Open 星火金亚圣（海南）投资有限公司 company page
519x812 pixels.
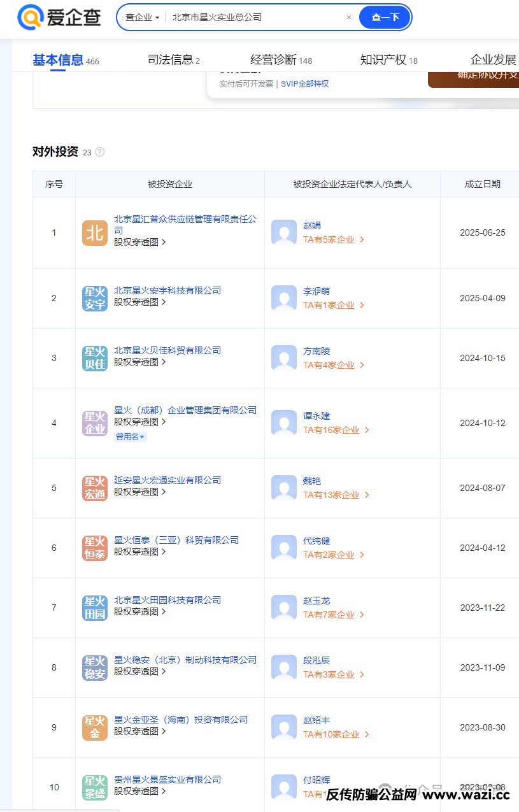[x=181, y=720]
